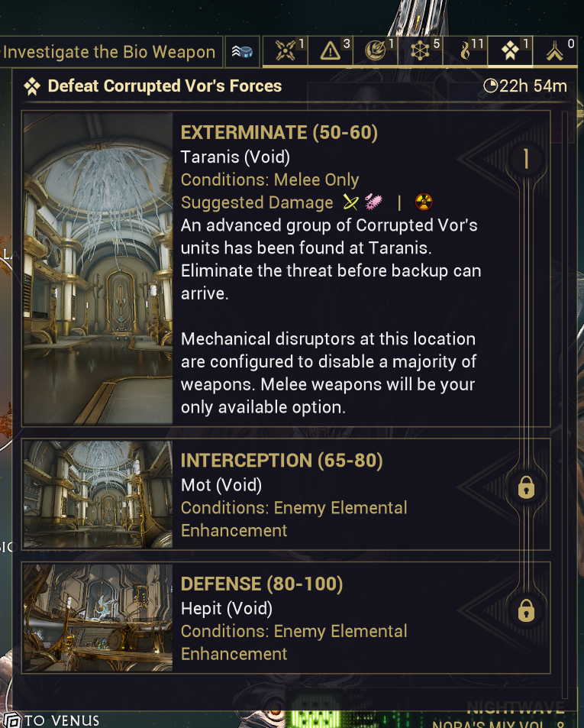Click the yellow slash damage icon

click(350, 202)
